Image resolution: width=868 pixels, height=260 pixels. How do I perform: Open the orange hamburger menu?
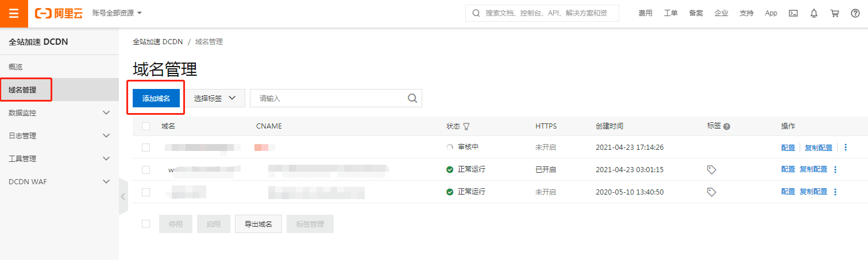tap(14, 13)
